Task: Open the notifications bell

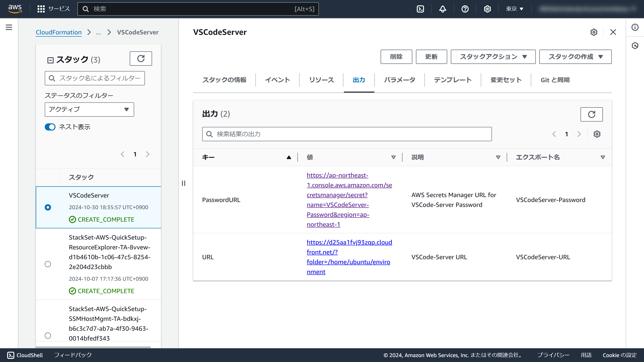Action: pos(443,9)
